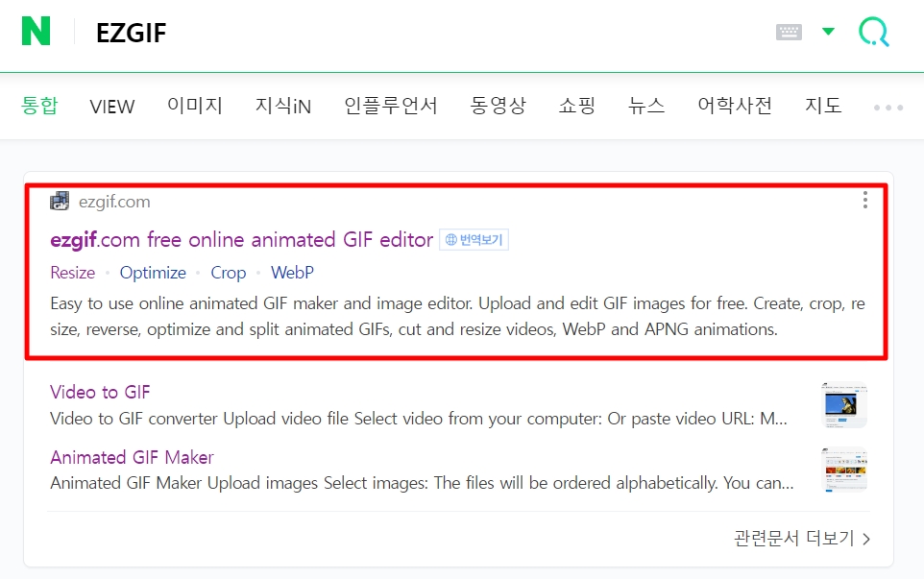The height and width of the screenshot is (579, 924).
Task: Select the 어학사전 tab
Action: pyautogui.click(x=735, y=106)
